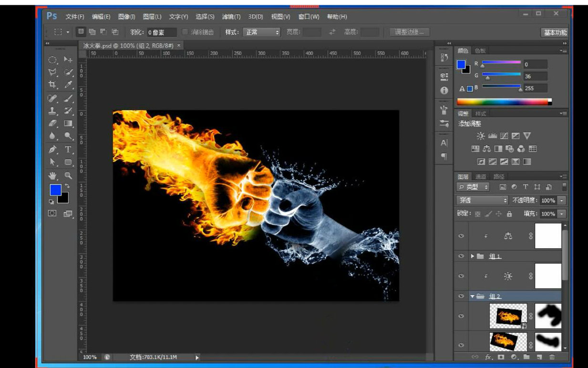588x368 pixels.
Task: Add a Color Balance adjustment
Action: pos(487,149)
